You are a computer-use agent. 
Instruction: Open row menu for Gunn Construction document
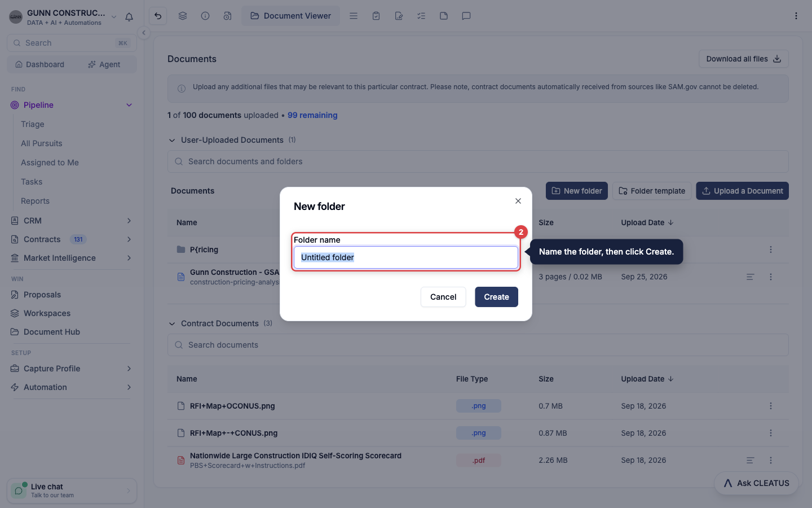[771, 277]
